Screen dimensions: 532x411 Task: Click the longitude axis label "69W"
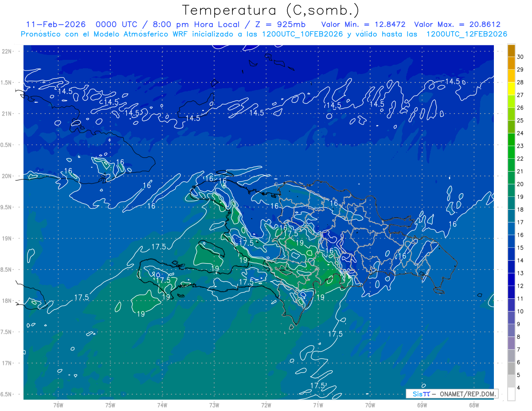422,405
